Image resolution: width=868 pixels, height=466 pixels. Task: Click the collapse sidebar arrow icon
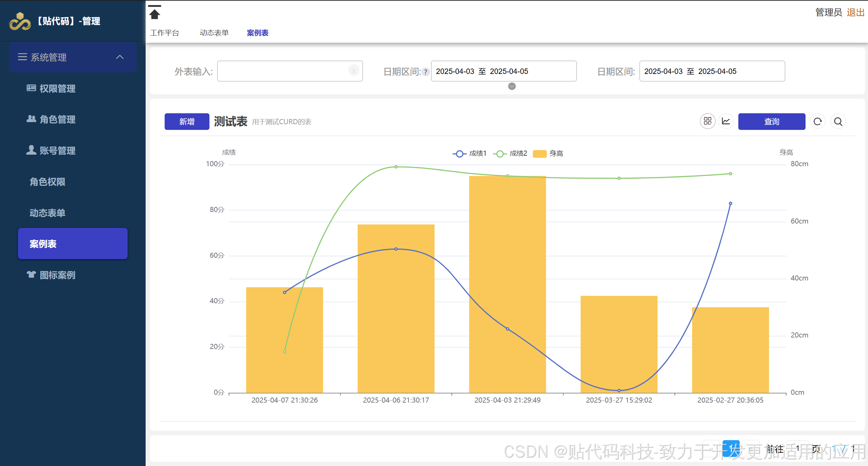(x=154, y=13)
